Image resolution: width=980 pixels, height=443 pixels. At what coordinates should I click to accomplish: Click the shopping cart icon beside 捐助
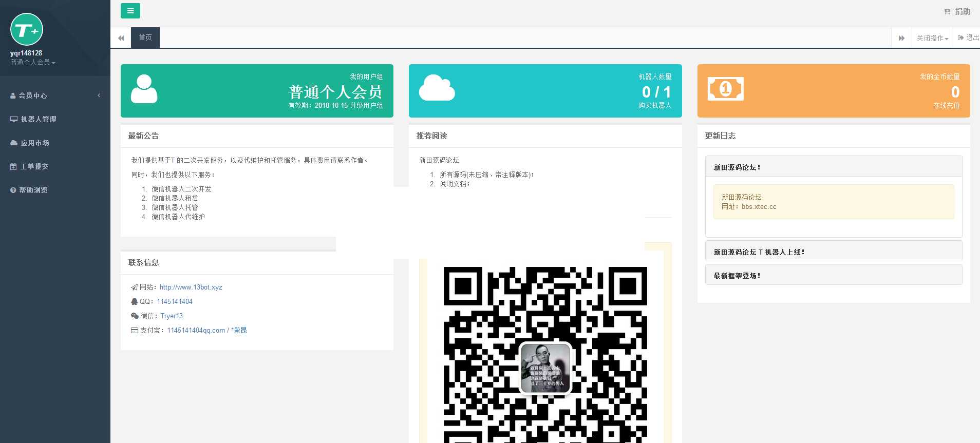pyautogui.click(x=947, y=11)
